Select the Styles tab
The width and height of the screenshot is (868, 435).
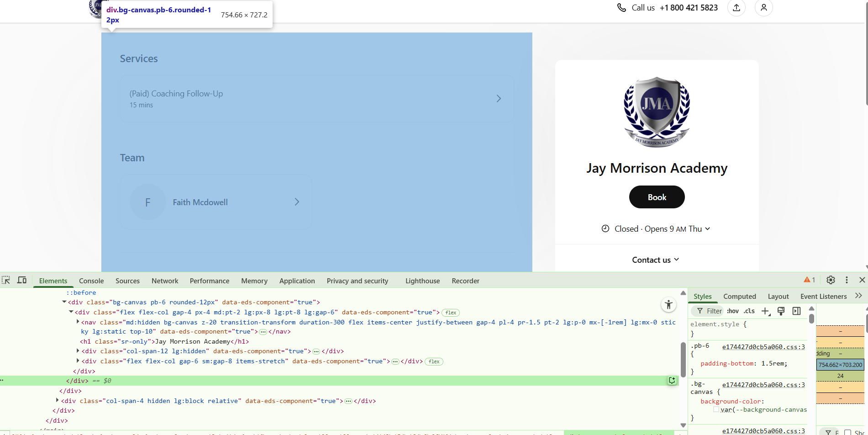click(x=703, y=296)
